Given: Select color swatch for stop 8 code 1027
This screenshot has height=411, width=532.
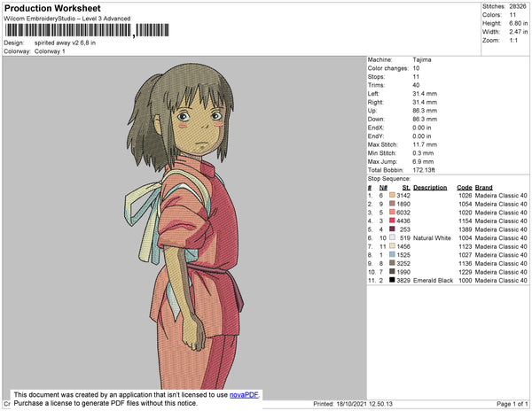Looking at the screenshot, I should click(392, 254).
